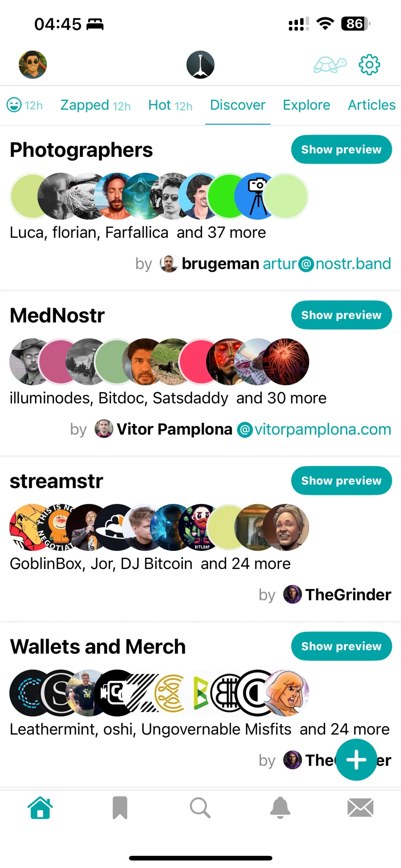Tap the center logo in header

click(200, 64)
